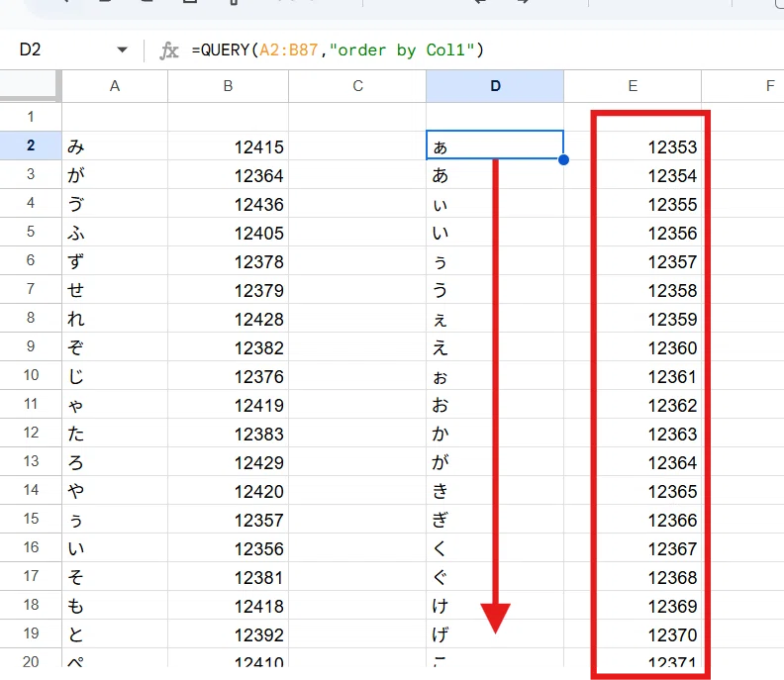Select row 5 header
Image resolution: width=784 pixels, height=680 pixels.
[31, 232]
